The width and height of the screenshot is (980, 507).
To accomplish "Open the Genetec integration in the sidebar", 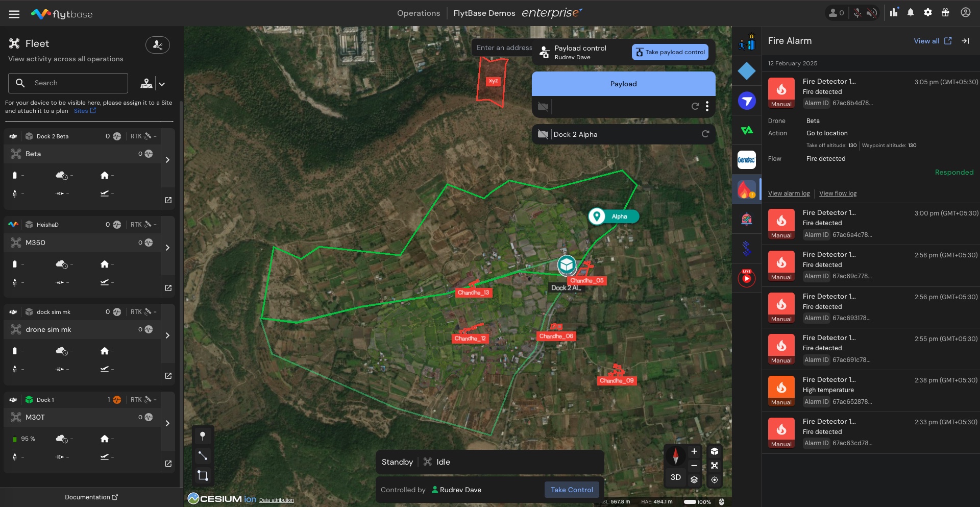I will (746, 160).
